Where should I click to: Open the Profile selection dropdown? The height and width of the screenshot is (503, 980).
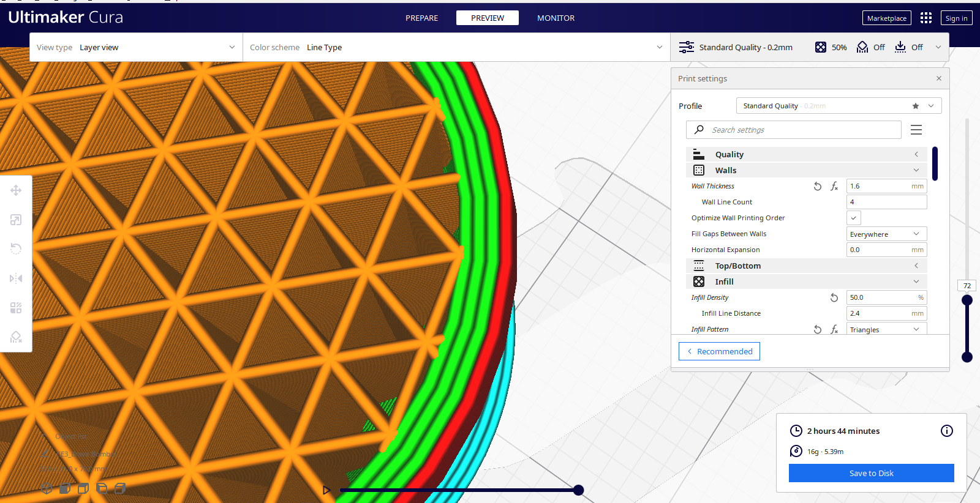coord(839,106)
